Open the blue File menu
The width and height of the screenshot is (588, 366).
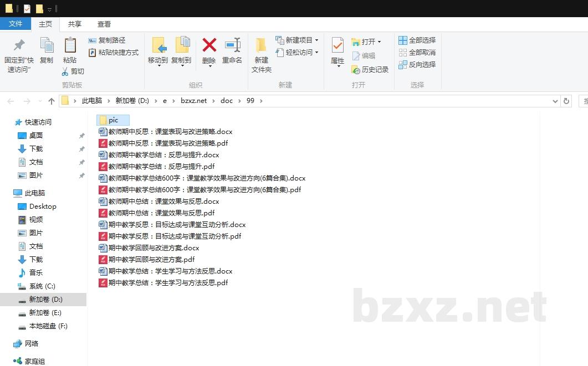[x=16, y=24]
